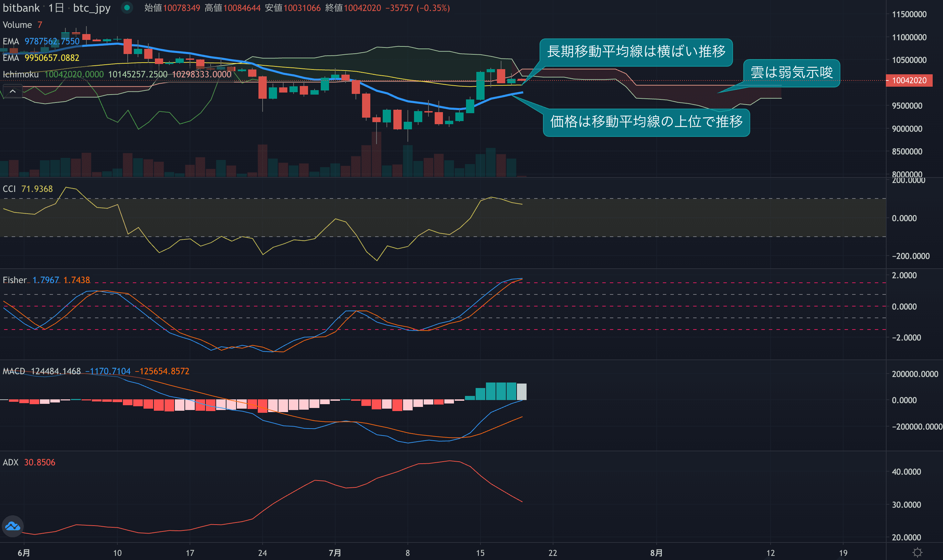Select the 雲は弱気示唆 callout annotation

791,73
